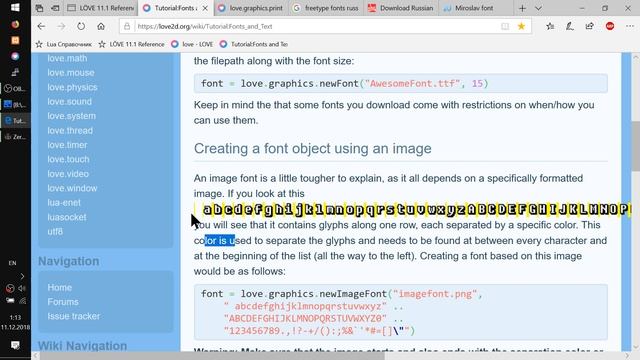
Task: Open love.timer sidebar link
Action: point(67,145)
